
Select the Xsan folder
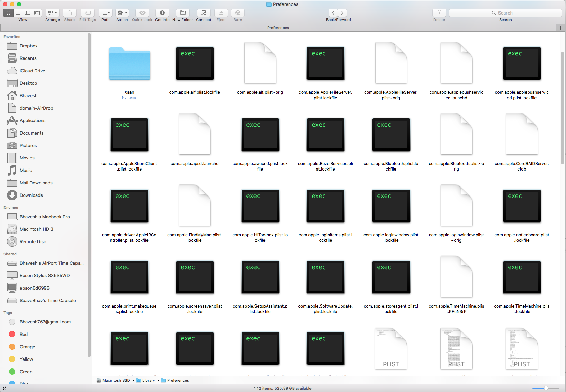pos(129,64)
